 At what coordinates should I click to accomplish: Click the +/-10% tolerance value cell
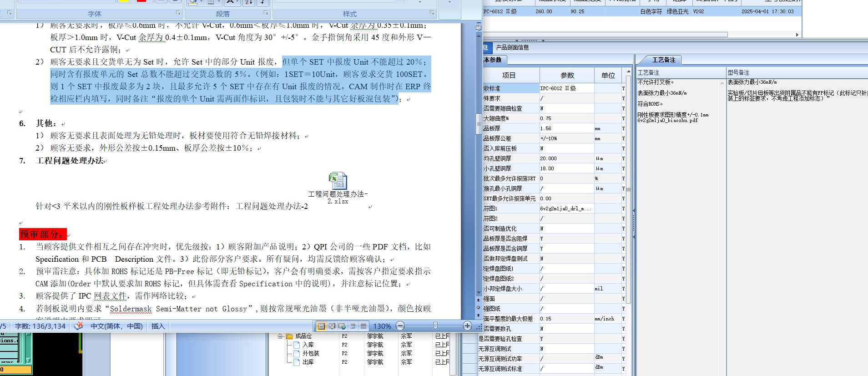tap(567, 138)
